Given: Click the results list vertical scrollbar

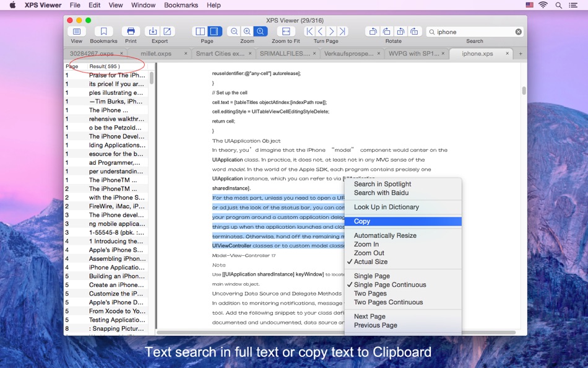Looking at the screenshot, I should tap(152, 78).
